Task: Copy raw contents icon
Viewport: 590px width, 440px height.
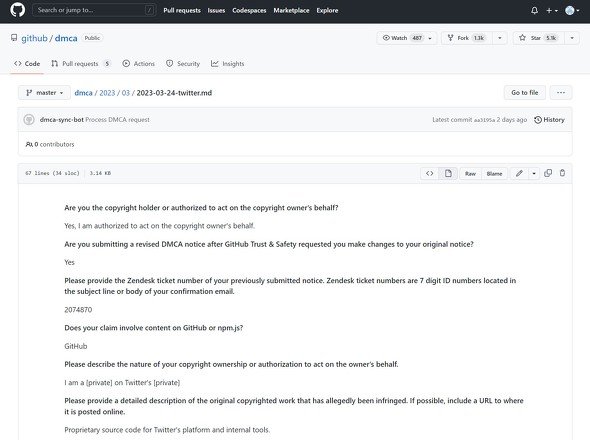Action: [548, 173]
